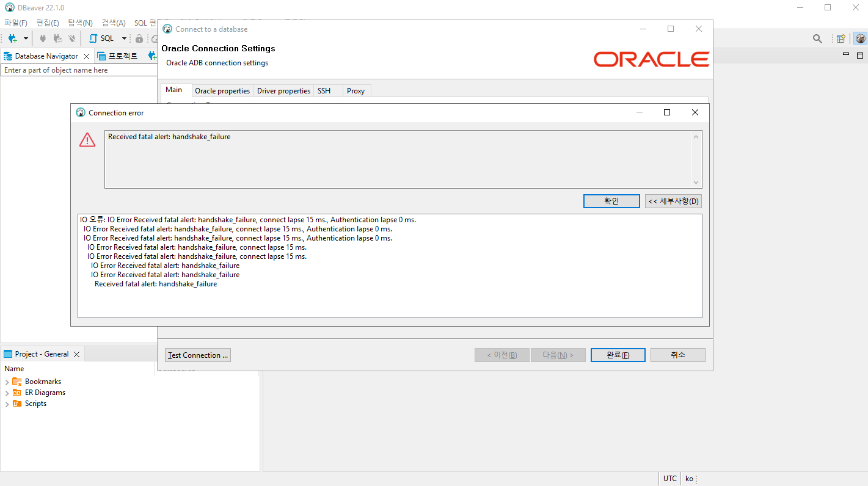Close the Connection error dialog
Image resolution: width=868 pixels, height=486 pixels.
click(695, 112)
